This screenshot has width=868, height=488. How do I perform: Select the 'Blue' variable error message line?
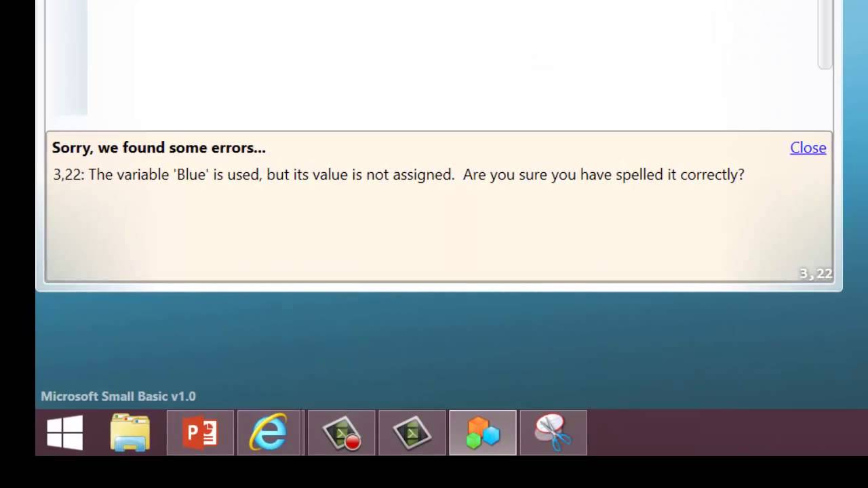[399, 174]
